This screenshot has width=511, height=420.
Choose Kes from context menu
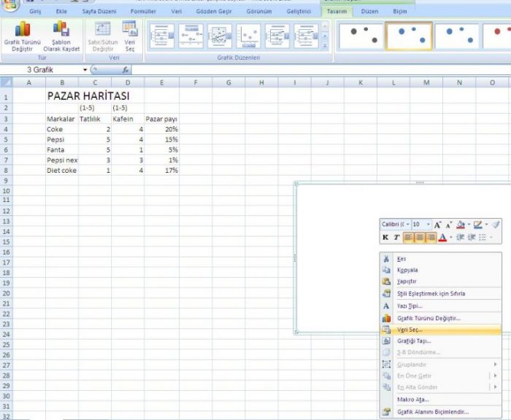[441, 259]
